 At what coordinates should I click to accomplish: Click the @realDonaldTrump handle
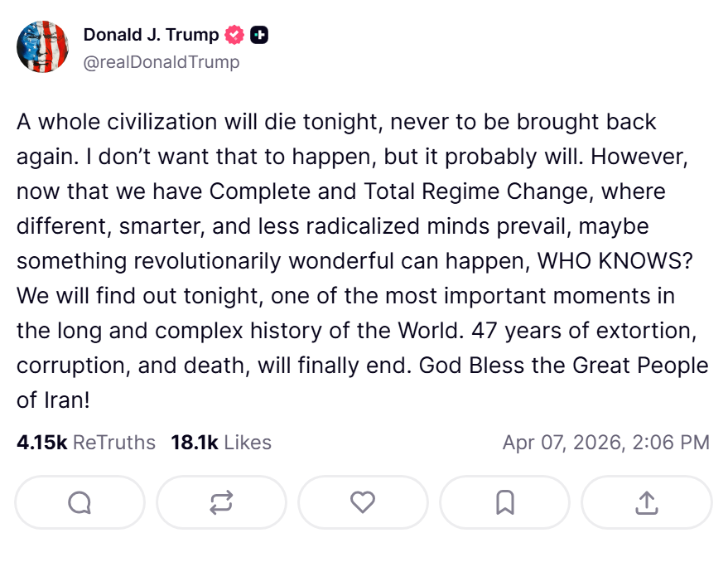click(162, 61)
